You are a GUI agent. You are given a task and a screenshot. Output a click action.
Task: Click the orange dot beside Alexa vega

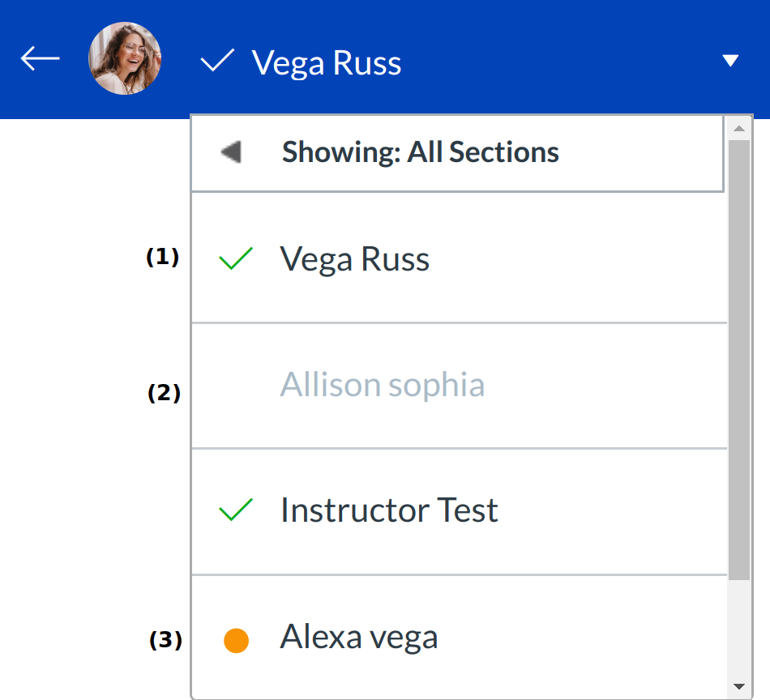[236, 641]
